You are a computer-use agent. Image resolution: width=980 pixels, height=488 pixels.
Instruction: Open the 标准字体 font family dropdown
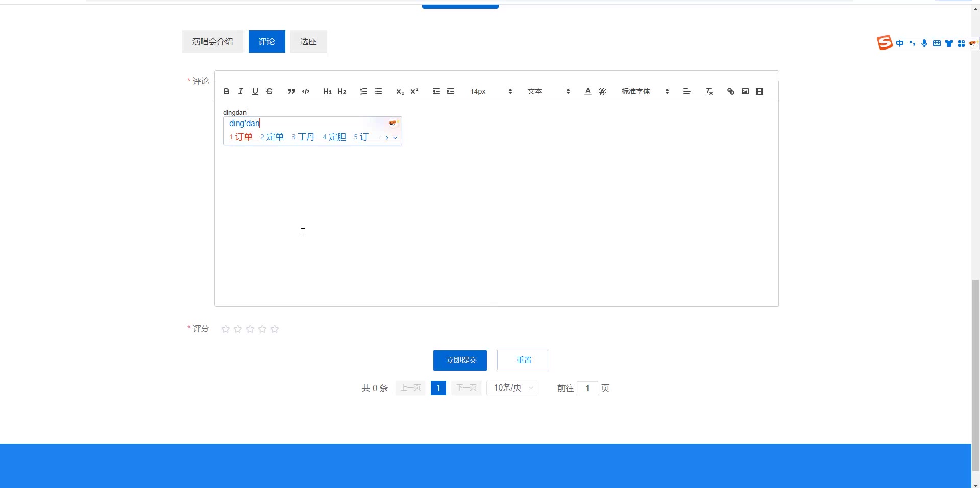pos(645,91)
